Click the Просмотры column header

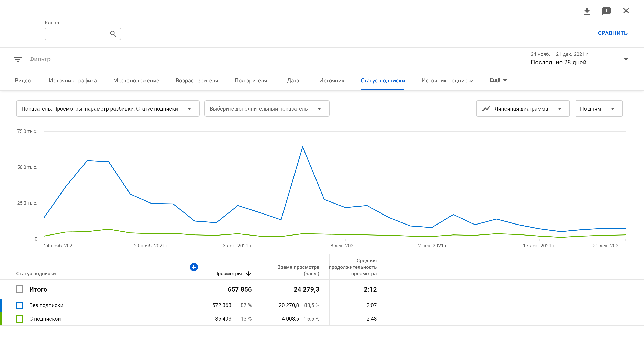tap(228, 274)
